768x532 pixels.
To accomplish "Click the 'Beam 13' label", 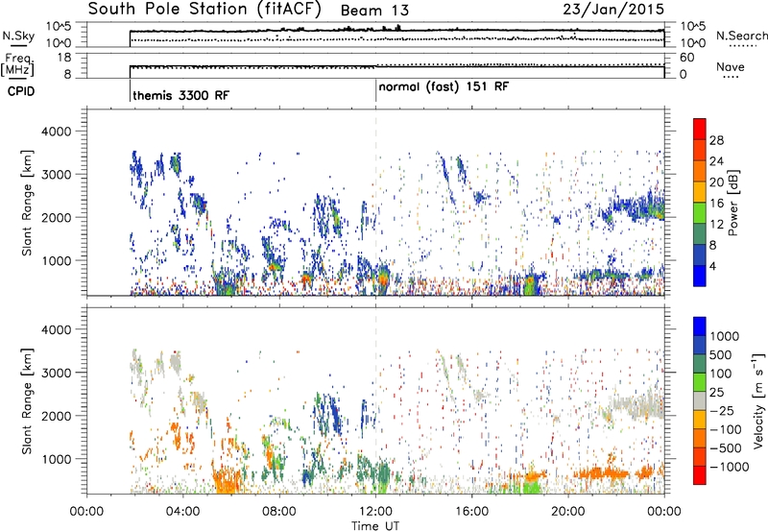I will 374,11.
